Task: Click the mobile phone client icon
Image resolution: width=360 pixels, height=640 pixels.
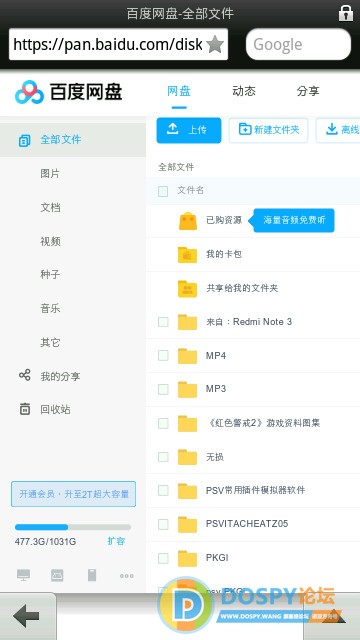Action: [x=92, y=575]
